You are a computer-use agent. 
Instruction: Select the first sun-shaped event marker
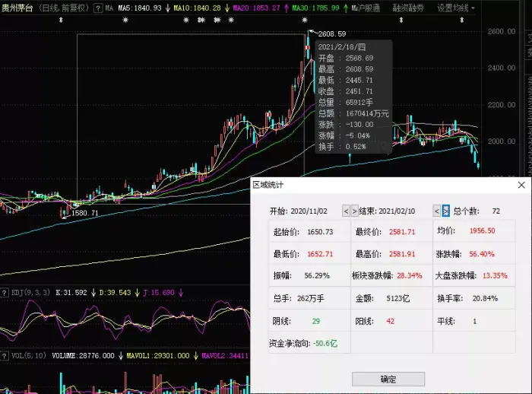pos(125,20)
